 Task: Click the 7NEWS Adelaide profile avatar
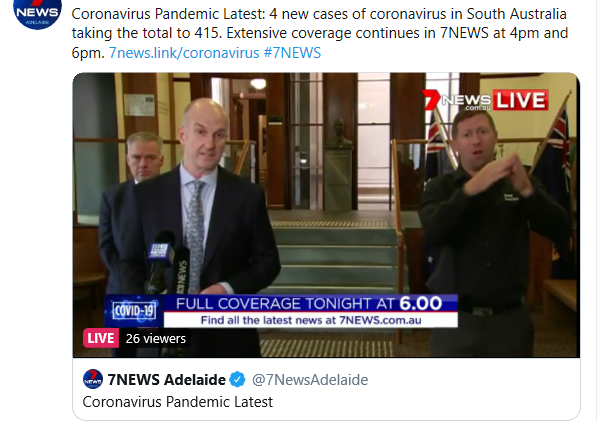pyautogui.click(x=37, y=14)
